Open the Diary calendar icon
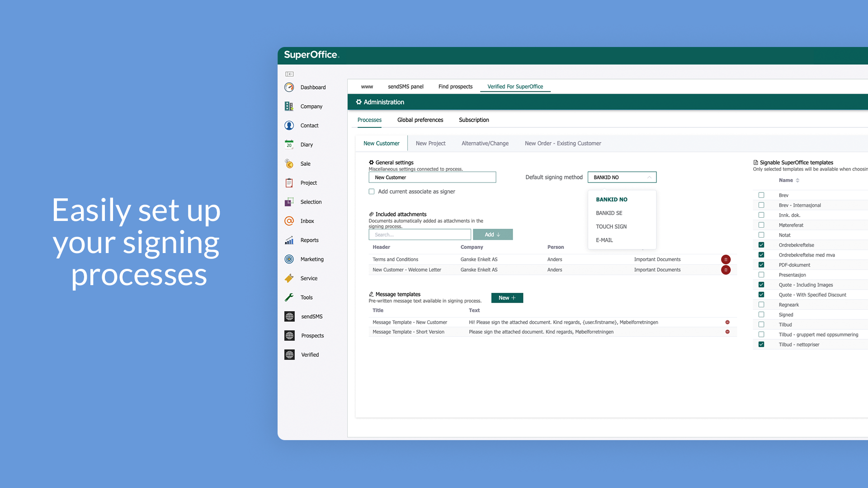 (289, 145)
